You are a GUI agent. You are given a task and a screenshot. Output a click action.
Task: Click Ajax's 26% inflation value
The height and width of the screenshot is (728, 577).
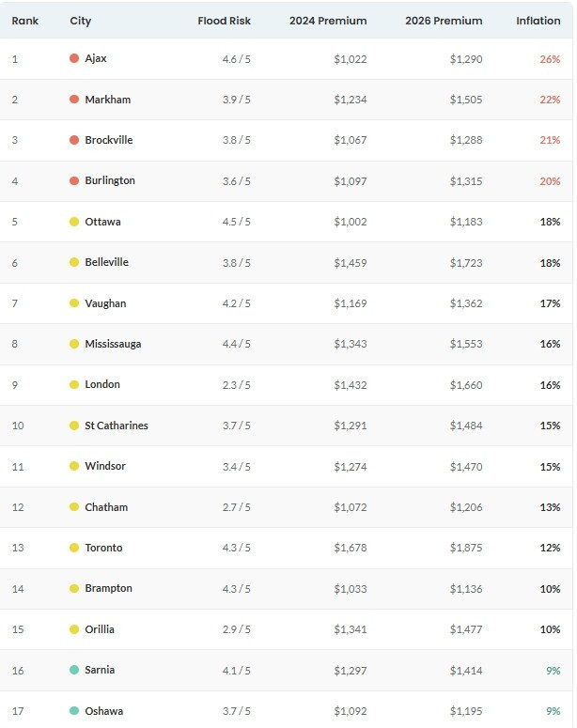549,59
